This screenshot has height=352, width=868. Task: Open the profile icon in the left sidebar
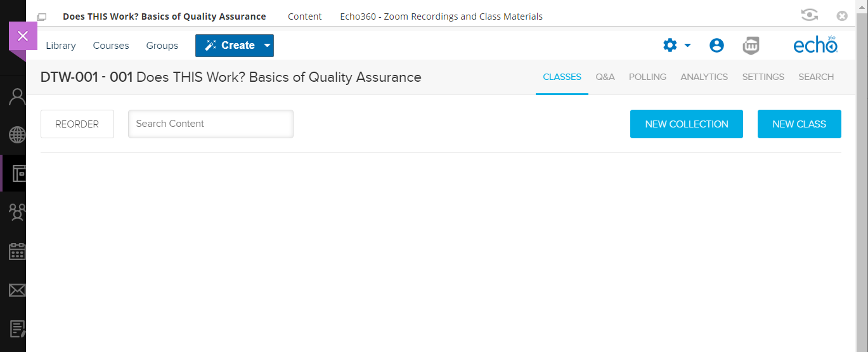(x=16, y=97)
